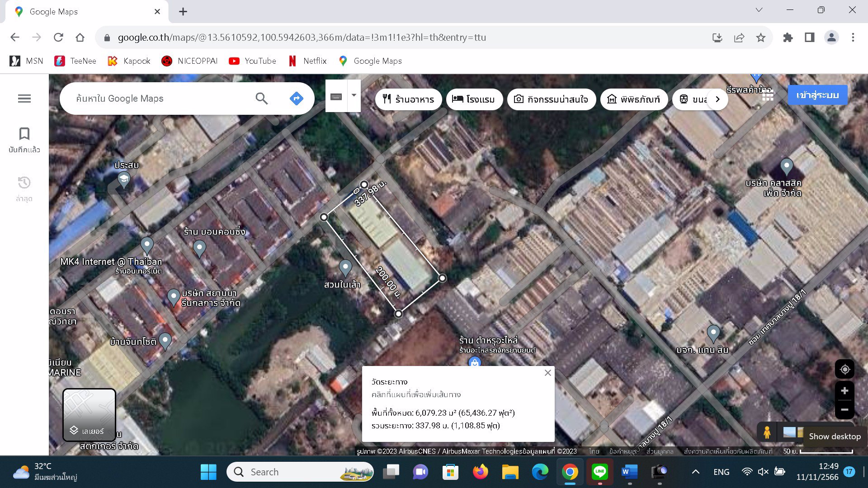Click the directions arrow icon
This screenshot has height=488, width=868.
296,98
